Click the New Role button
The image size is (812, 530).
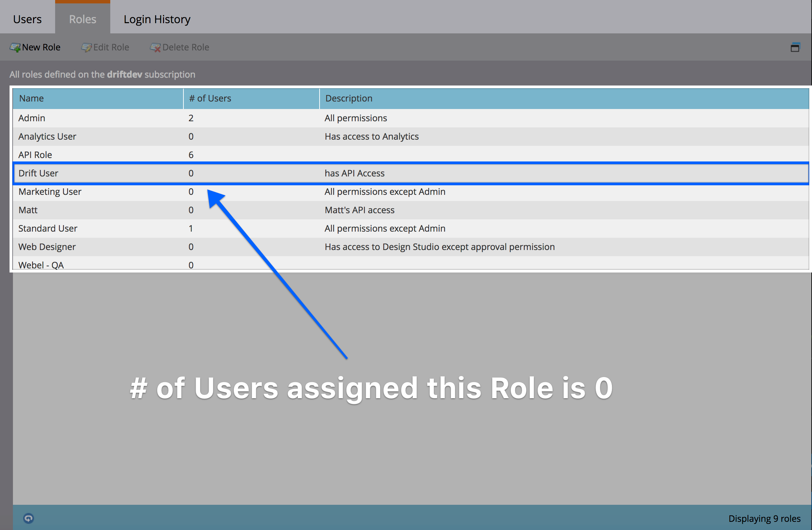(x=35, y=47)
